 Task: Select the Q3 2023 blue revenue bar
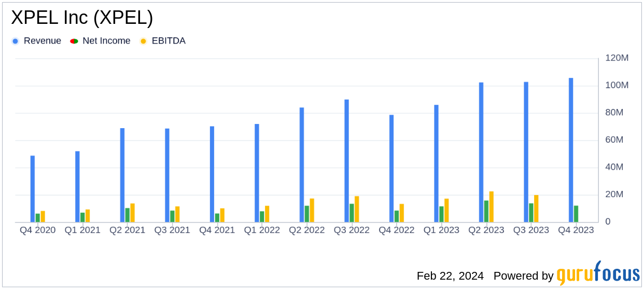pyautogui.click(x=526, y=152)
